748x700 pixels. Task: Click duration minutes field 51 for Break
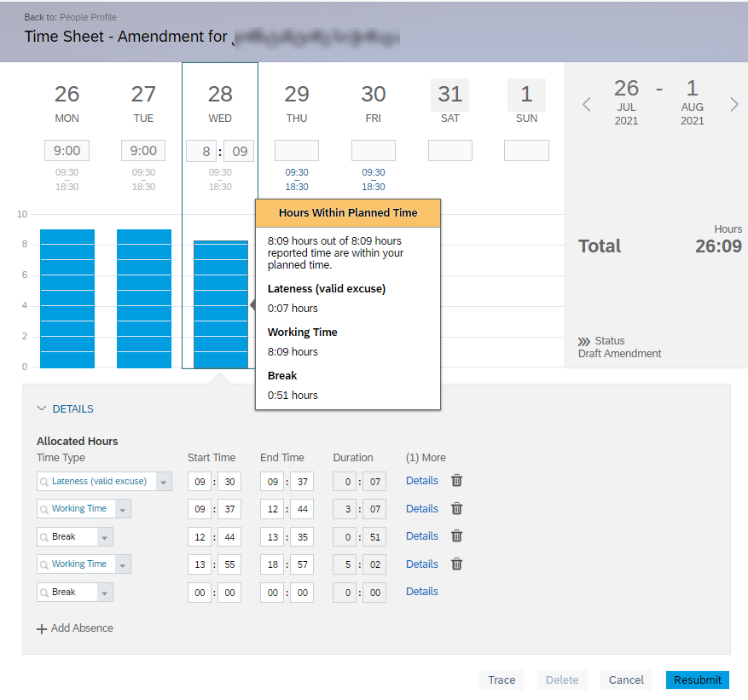(374, 537)
